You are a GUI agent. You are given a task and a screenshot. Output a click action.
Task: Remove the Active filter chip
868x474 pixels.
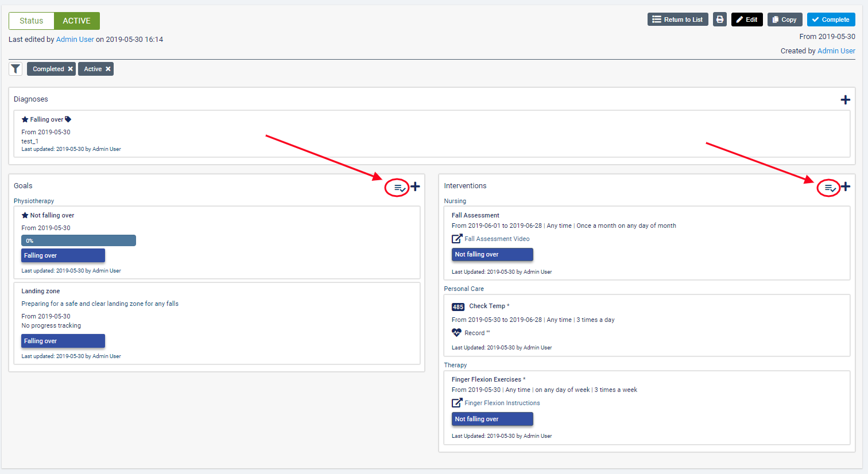tap(108, 69)
